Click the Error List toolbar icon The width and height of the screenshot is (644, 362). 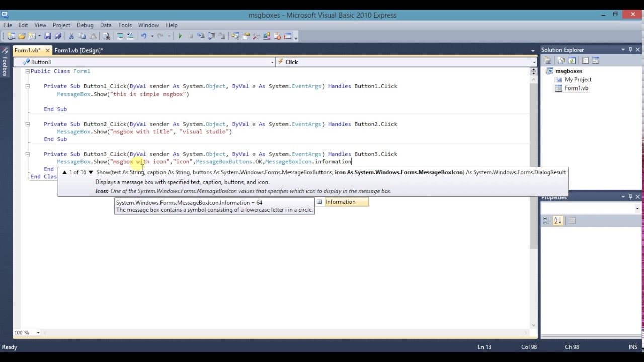point(277,36)
